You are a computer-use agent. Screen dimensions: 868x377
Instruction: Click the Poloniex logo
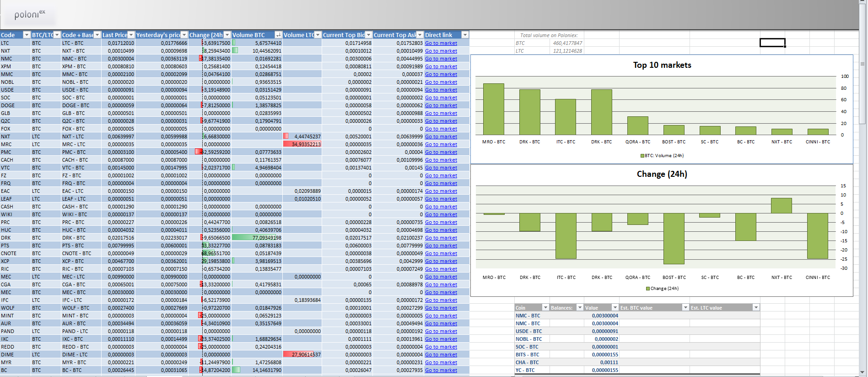(x=30, y=15)
